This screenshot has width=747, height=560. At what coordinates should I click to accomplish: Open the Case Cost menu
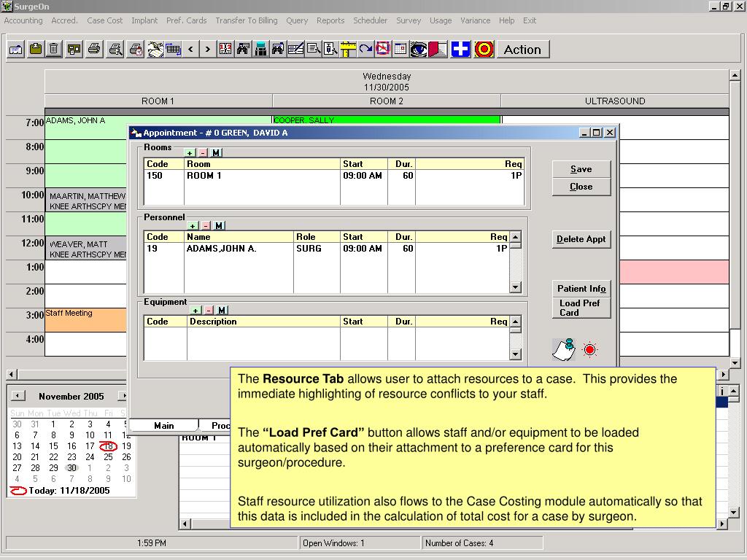click(x=105, y=20)
